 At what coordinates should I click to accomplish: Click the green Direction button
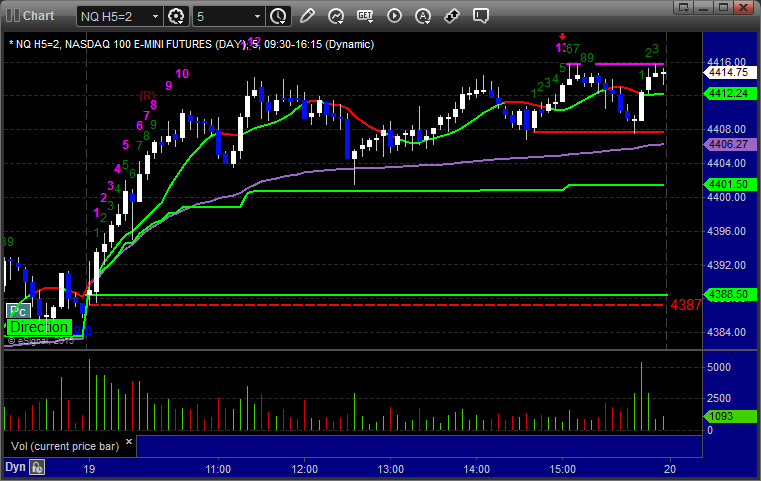click(39, 327)
